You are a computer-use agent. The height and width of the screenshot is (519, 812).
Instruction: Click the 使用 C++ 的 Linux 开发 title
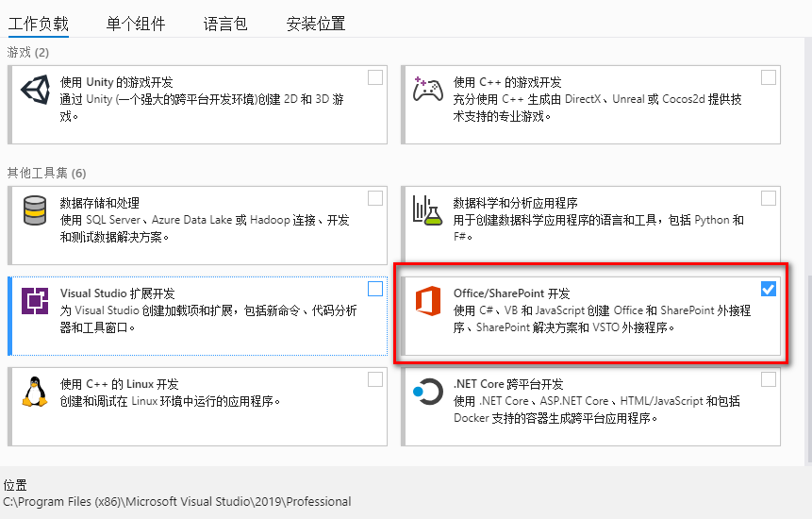tap(120, 384)
